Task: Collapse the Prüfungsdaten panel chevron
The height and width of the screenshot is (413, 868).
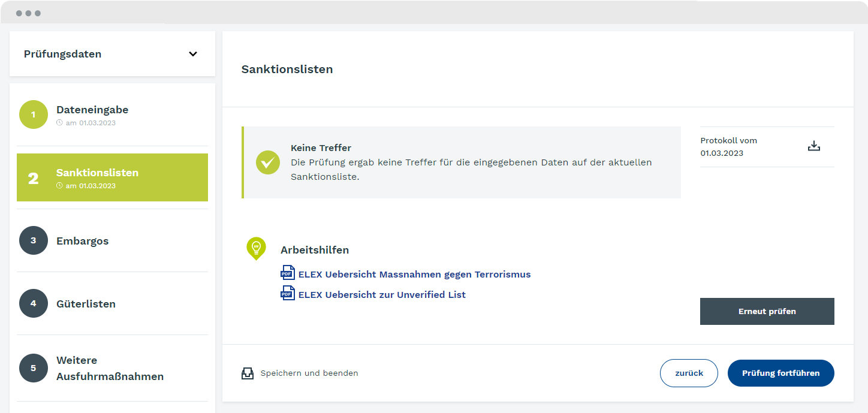Action: [x=193, y=53]
